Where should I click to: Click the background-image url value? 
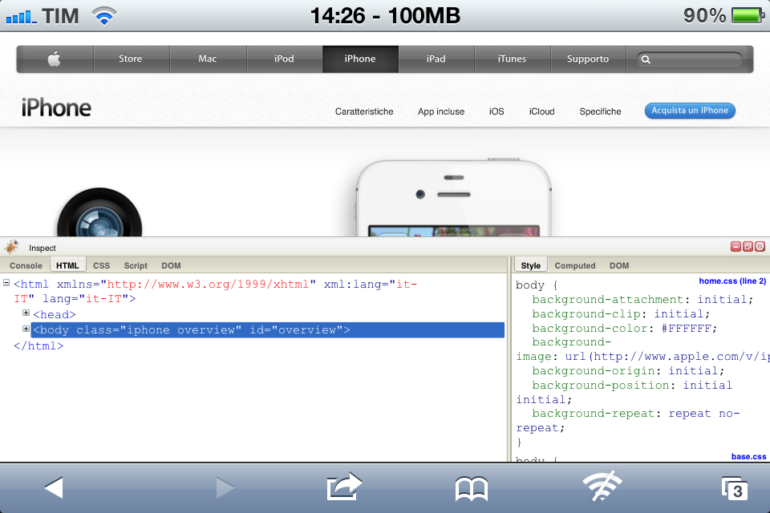tap(667, 356)
